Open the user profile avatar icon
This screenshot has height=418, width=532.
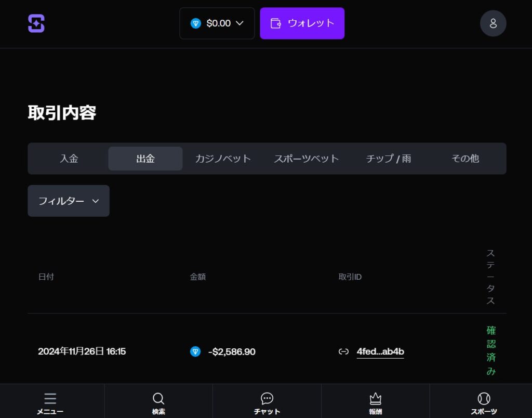493,23
